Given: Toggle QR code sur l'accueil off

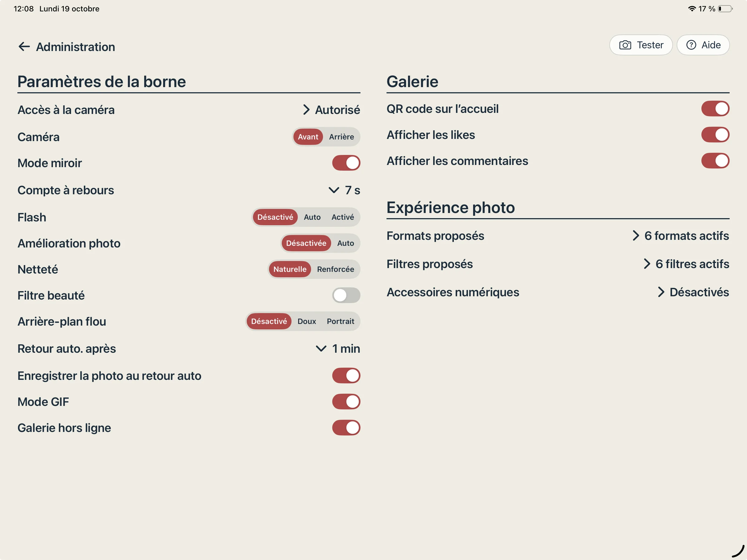Looking at the screenshot, I should 715,109.
